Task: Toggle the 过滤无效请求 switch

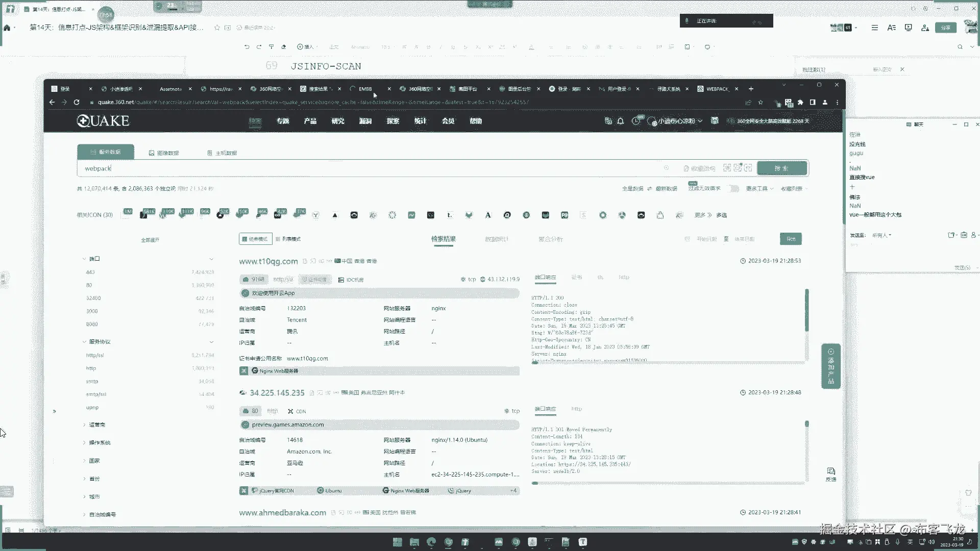Action: pyautogui.click(x=733, y=189)
